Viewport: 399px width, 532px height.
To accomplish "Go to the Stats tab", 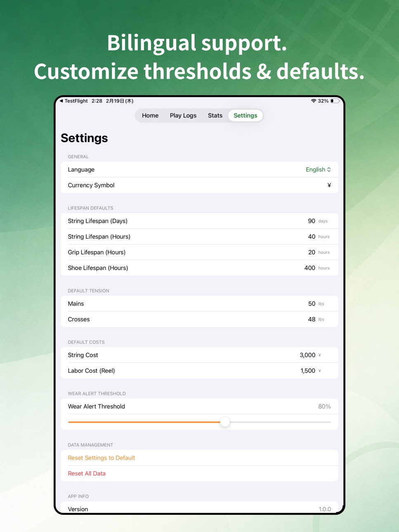I will (x=215, y=115).
